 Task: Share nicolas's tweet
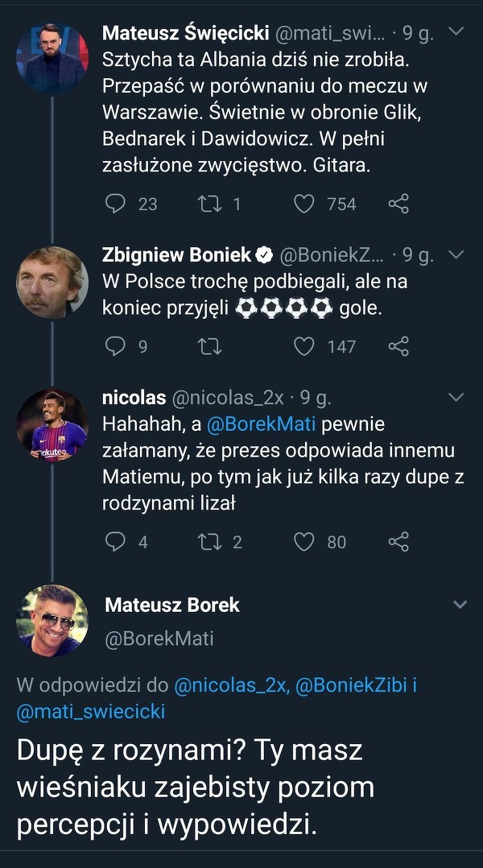click(x=398, y=542)
